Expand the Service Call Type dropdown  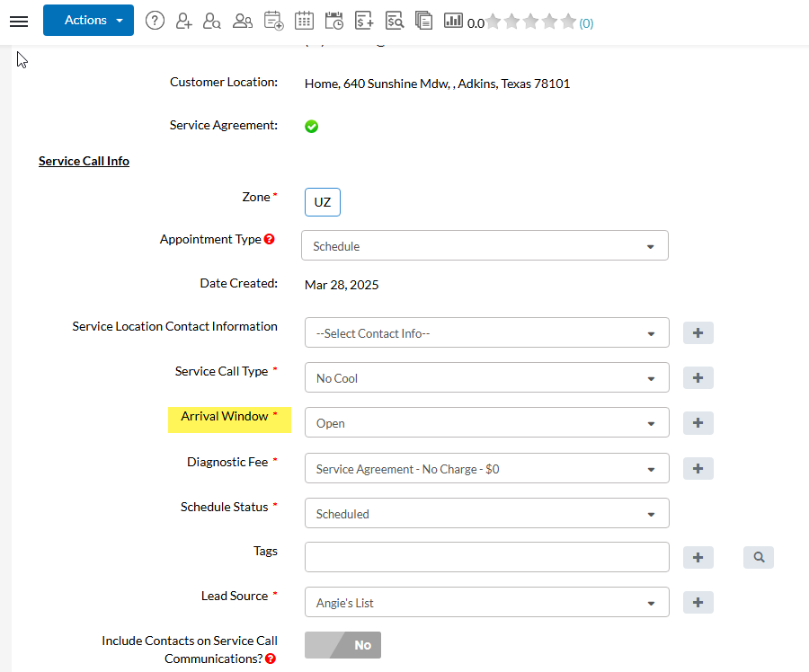tap(486, 378)
